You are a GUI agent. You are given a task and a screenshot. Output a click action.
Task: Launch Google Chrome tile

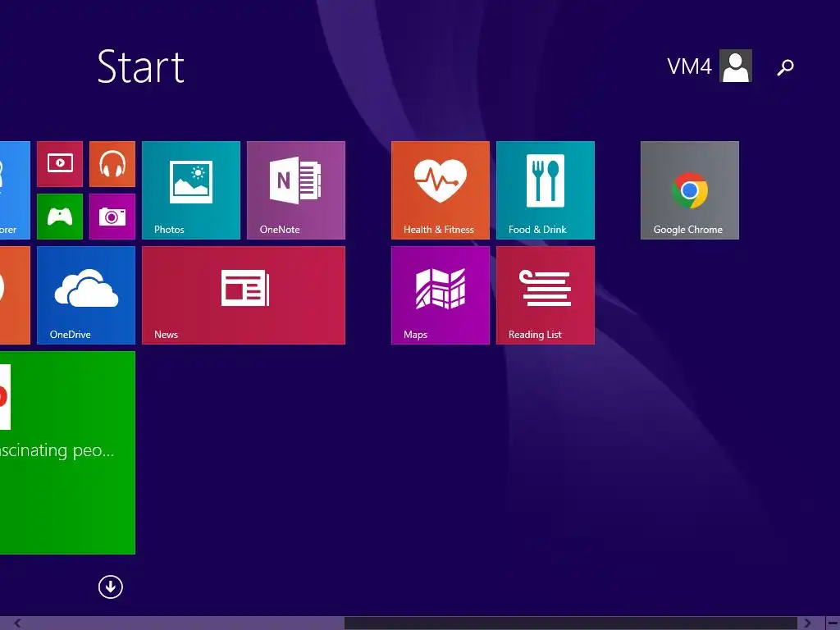[x=689, y=190]
